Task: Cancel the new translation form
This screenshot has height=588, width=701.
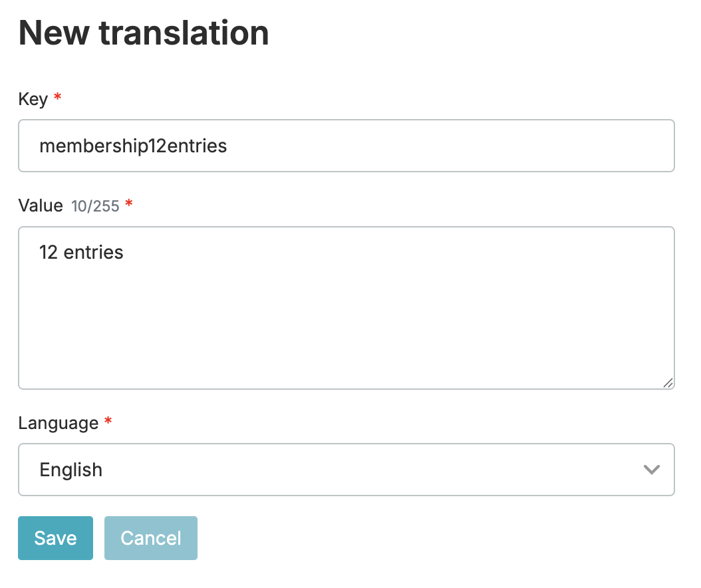Action: (151, 538)
